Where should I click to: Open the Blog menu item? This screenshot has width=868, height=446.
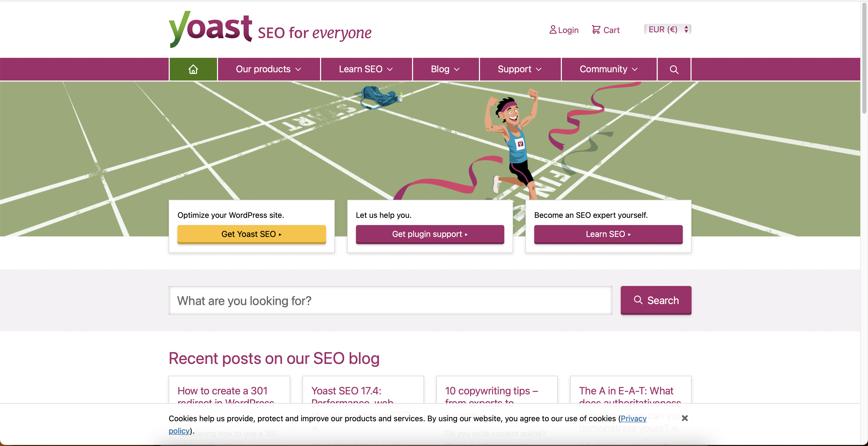(x=445, y=69)
